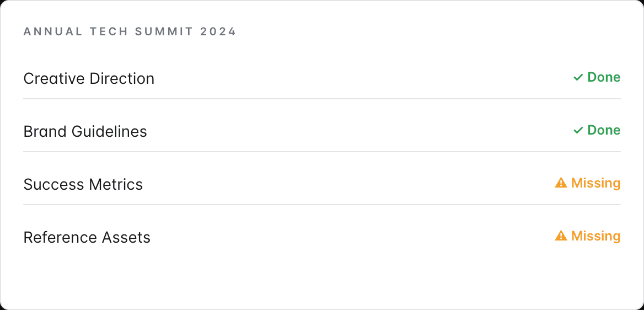Click the green checkmark beside Creative Direction
Viewport: 644px width, 310px height.
point(578,77)
